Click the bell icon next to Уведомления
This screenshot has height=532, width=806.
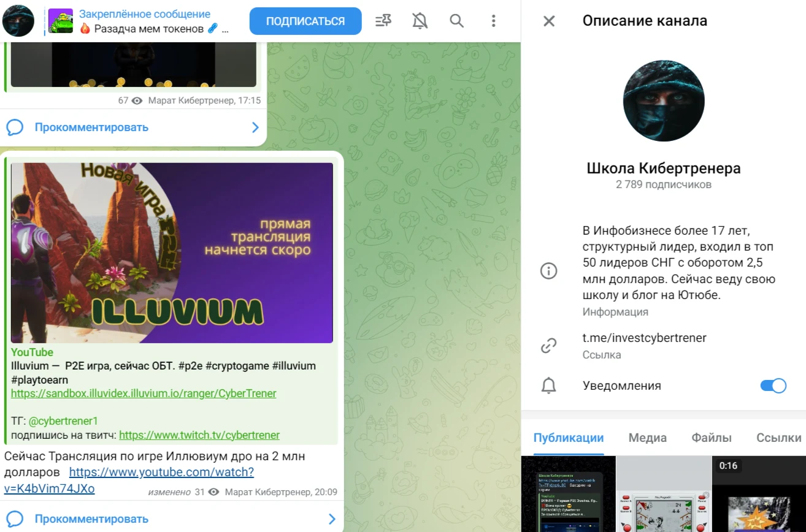548,386
